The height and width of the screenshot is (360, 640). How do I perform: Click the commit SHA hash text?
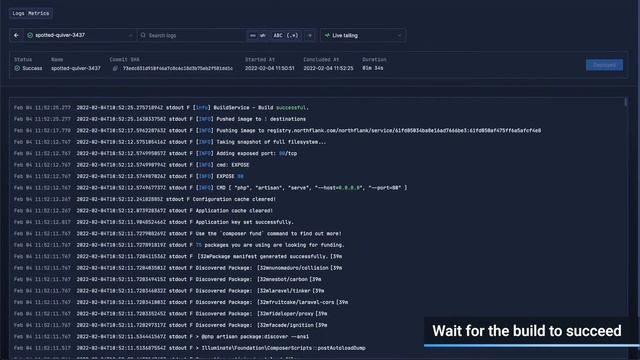tap(178, 68)
